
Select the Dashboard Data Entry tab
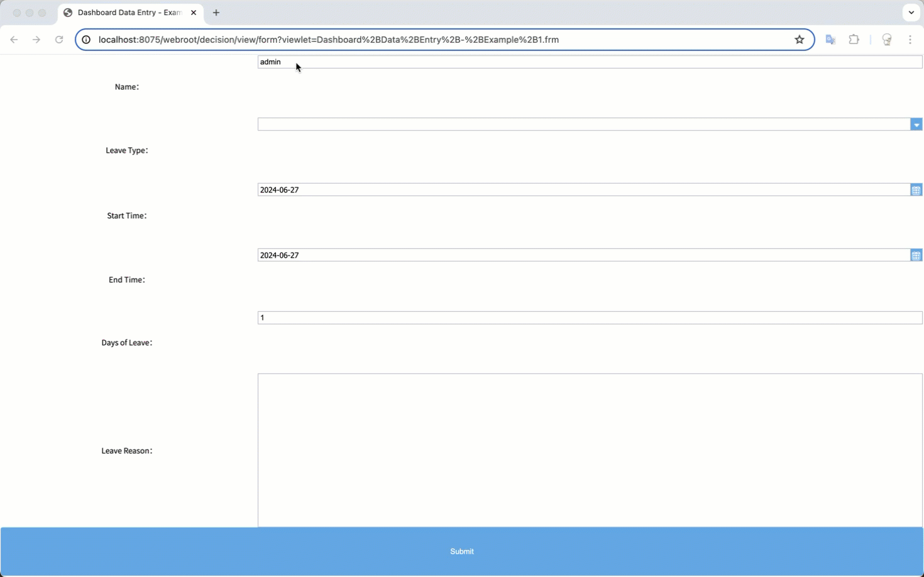tap(126, 13)
